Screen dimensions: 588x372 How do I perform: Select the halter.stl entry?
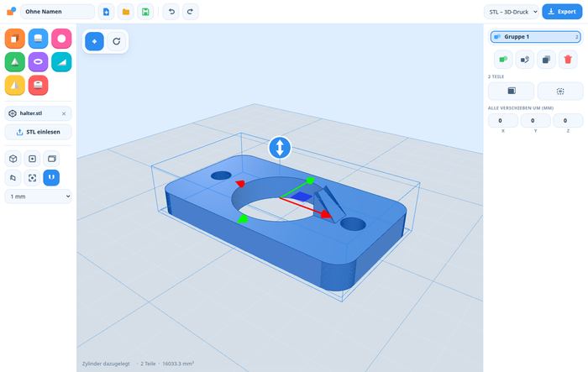pos(38,113)
